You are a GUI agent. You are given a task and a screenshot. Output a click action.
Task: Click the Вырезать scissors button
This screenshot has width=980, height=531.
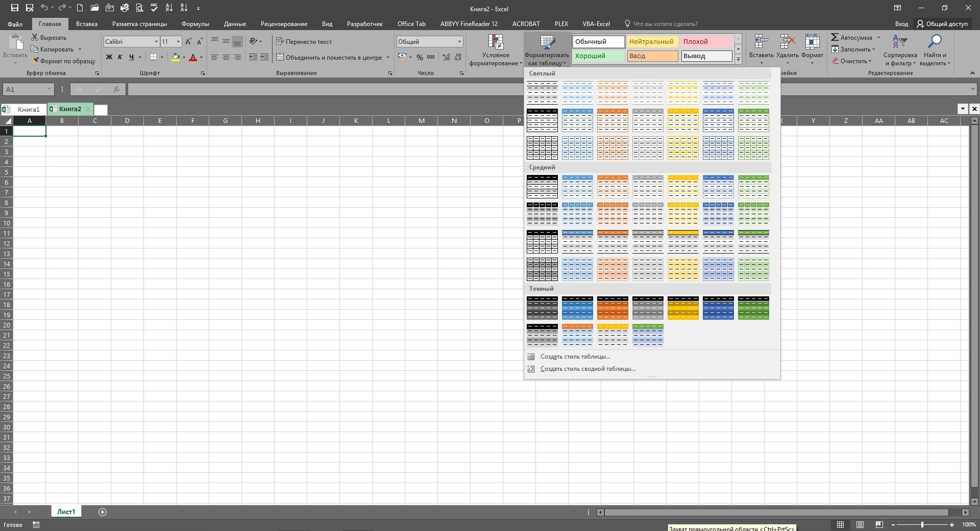coord(49,37)
